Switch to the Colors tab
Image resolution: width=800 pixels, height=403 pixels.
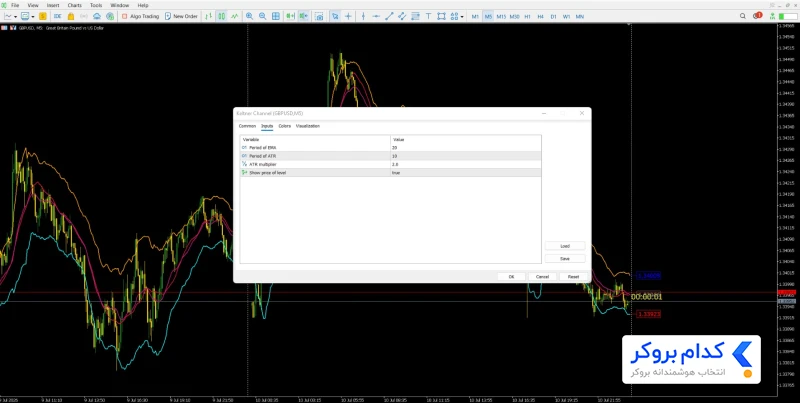click(x=285, y=126)
